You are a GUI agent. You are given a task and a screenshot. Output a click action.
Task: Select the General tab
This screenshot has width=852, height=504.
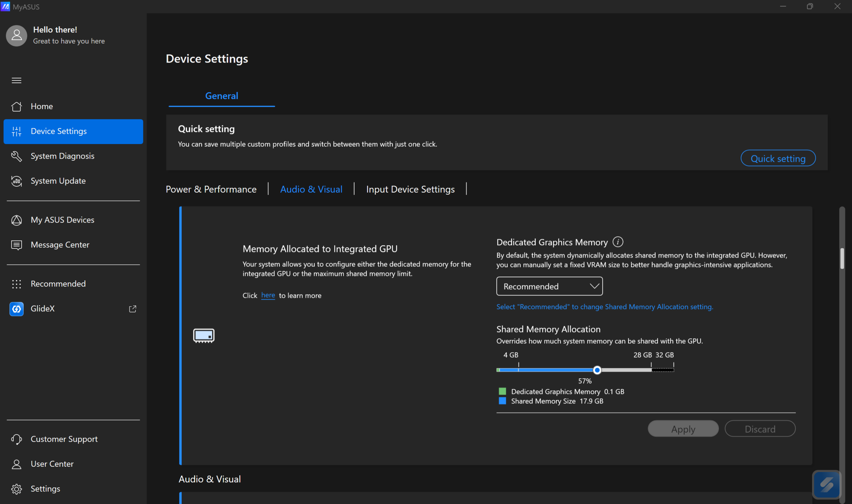(222, 96)
